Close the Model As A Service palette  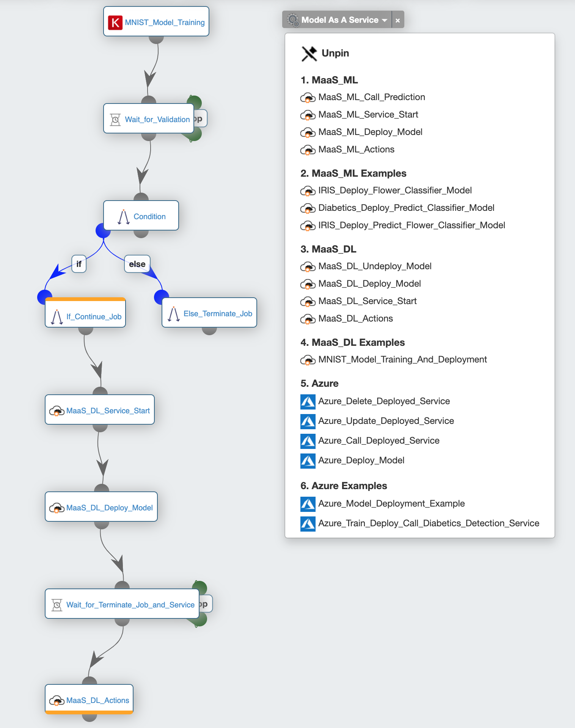point(397,20)
